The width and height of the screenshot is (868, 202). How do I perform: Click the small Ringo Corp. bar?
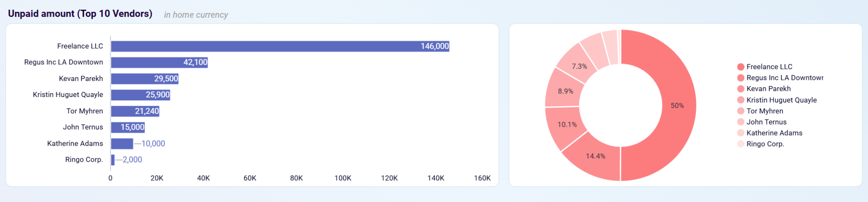(x=113, y=160)
